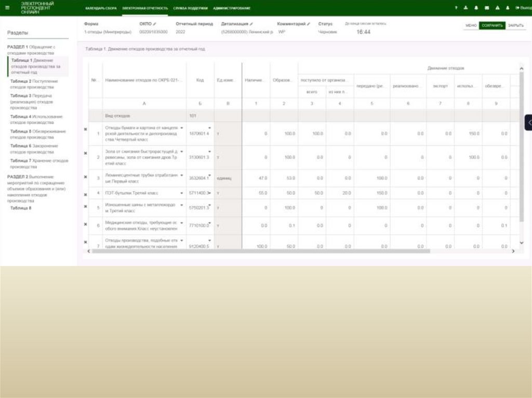Click scroll-right arrow of table horizontal scrollbar
The height and width of the screenshot is (398, 532).
513,251
